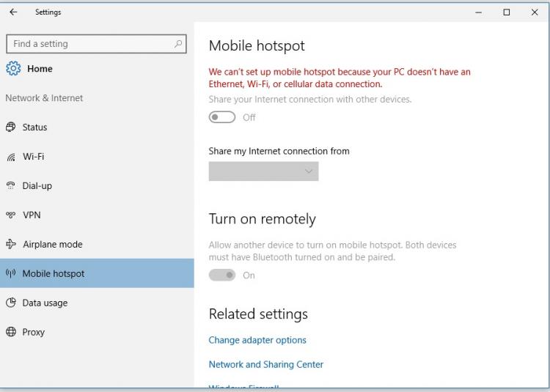550x392 pixels.
Task: Click the Proxy globe icon
Action: (x=10, y=333)
